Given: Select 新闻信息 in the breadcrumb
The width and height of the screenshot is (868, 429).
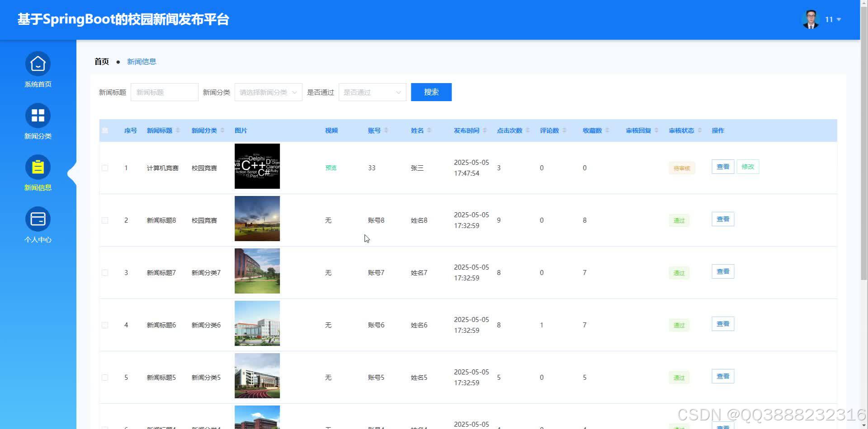Looking at the screenshot, I should click(142, 61).
